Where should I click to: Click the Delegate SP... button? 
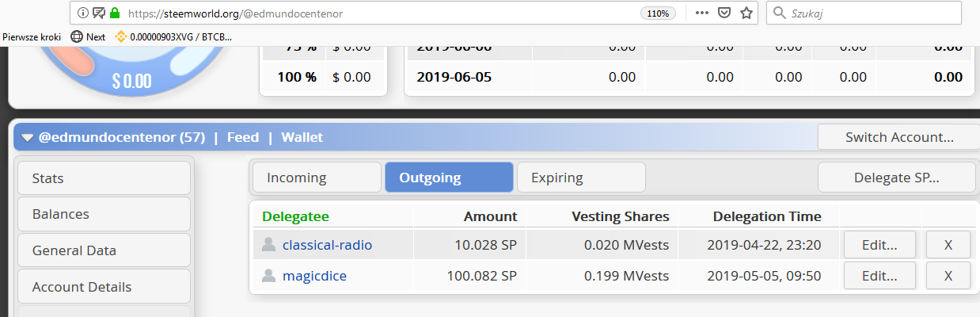[x=897, y=178]
